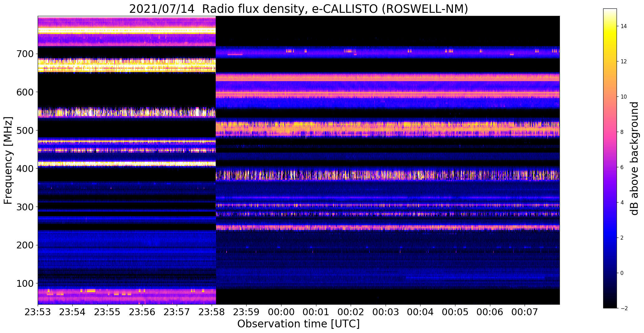Click the 6 colorbar tick label
The width and height of the screenshot is (644, 333).
(x=622, y=167)
